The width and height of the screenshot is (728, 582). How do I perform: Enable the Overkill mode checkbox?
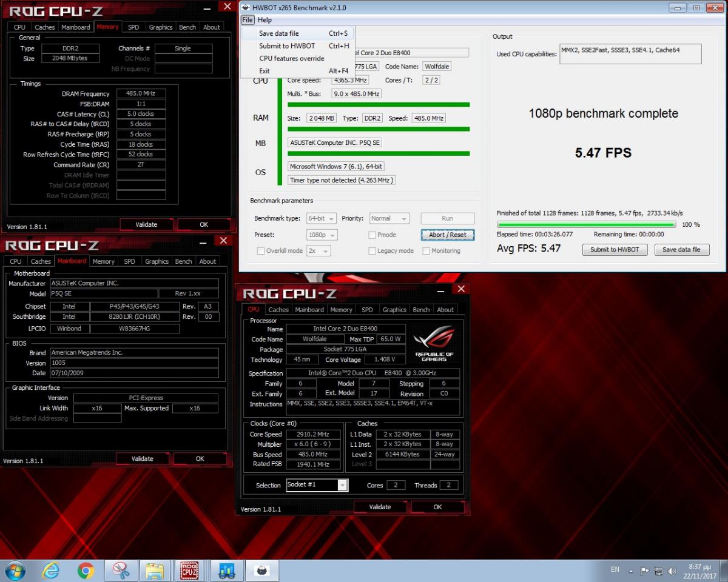click(261, 251)
